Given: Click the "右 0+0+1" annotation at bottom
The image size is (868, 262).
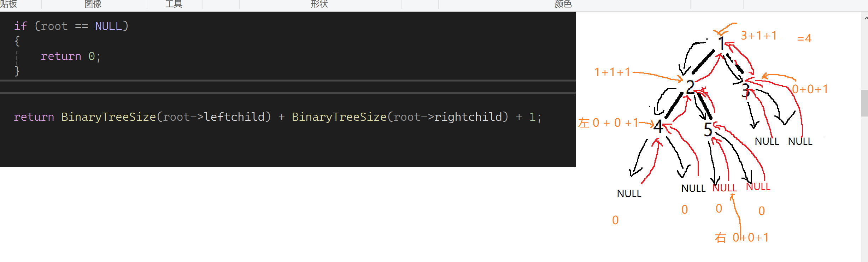Looking at the screenshot, I should 742,238.
